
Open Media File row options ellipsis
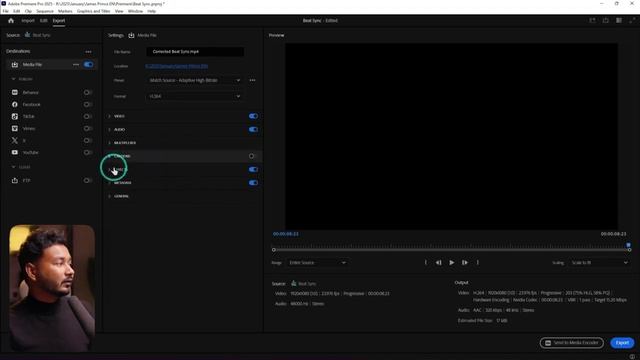(x=76, y=64)
